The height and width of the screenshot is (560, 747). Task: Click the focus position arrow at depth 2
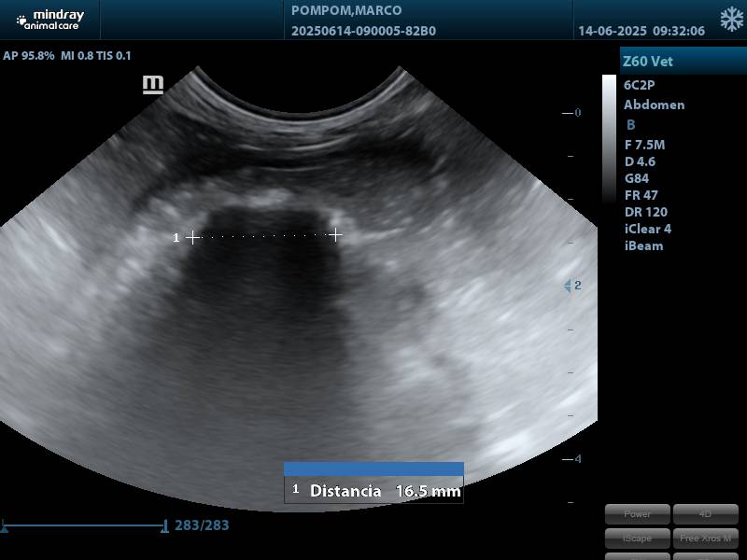click(x=567, y=286)
